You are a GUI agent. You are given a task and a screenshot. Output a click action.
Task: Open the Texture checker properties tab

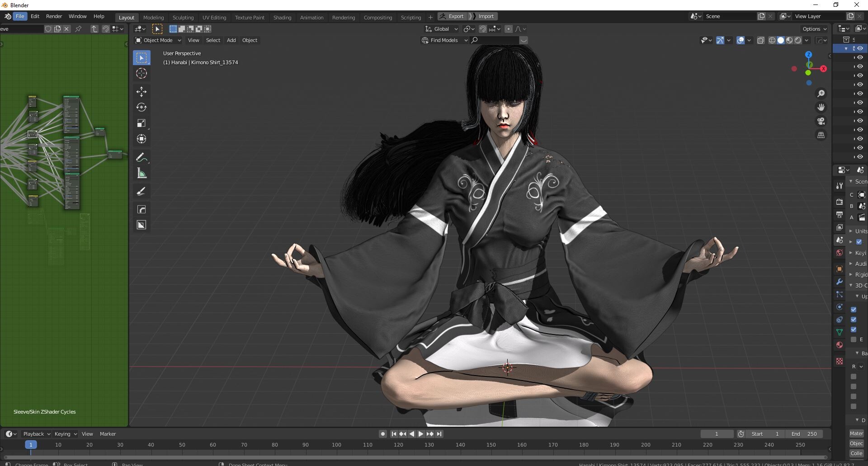(x=840, y=361)
